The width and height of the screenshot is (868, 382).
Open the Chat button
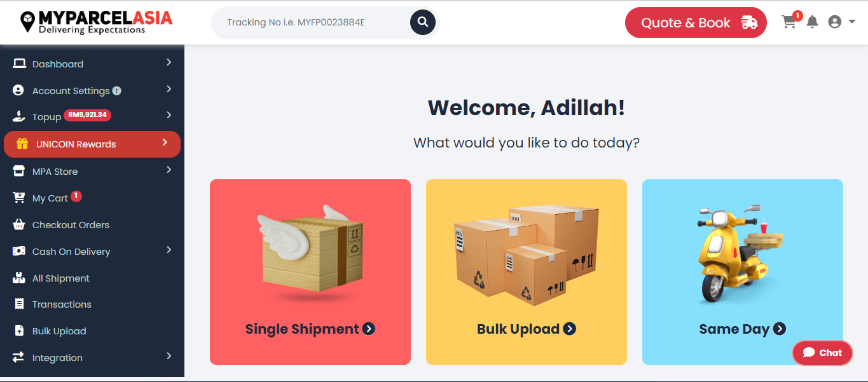point(822,353)
